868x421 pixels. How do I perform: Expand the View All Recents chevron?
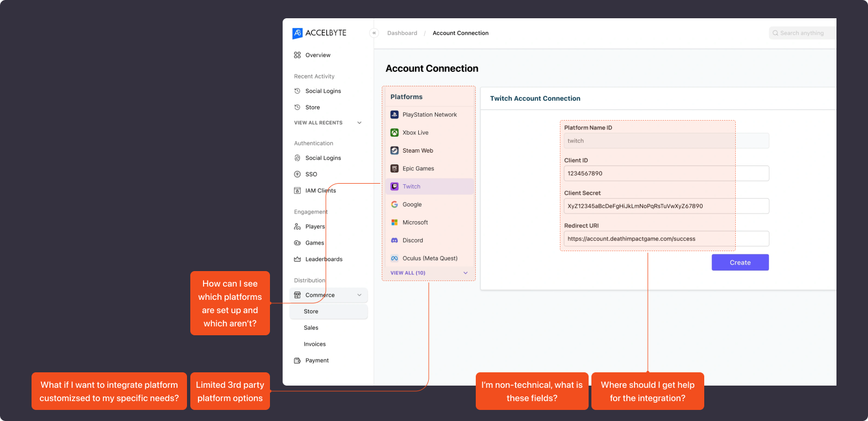coord(360,123)
